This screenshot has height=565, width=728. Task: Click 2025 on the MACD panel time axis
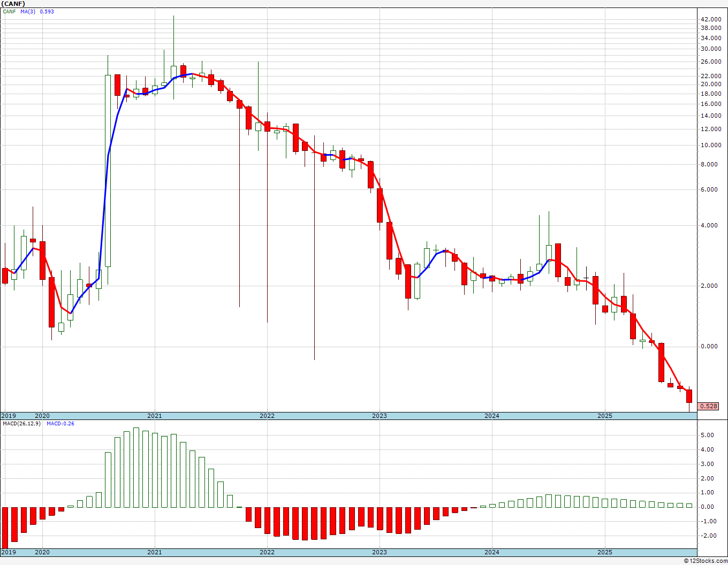tap(605, 552)
